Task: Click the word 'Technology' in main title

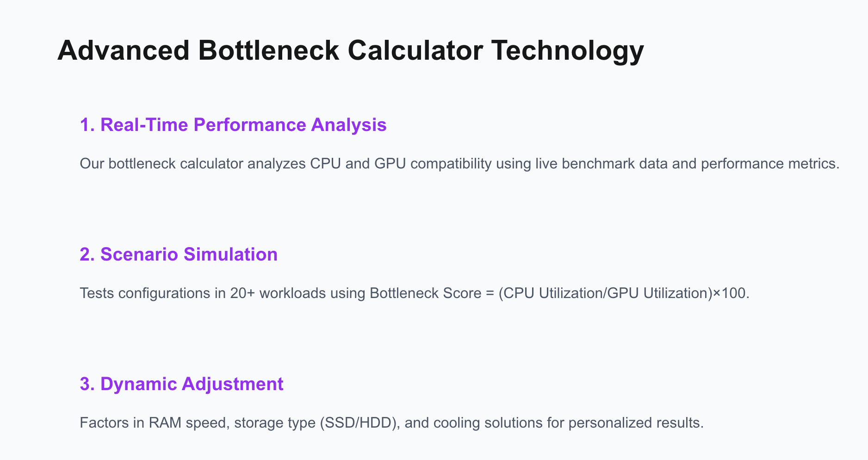Action: (x=567, y=51)
